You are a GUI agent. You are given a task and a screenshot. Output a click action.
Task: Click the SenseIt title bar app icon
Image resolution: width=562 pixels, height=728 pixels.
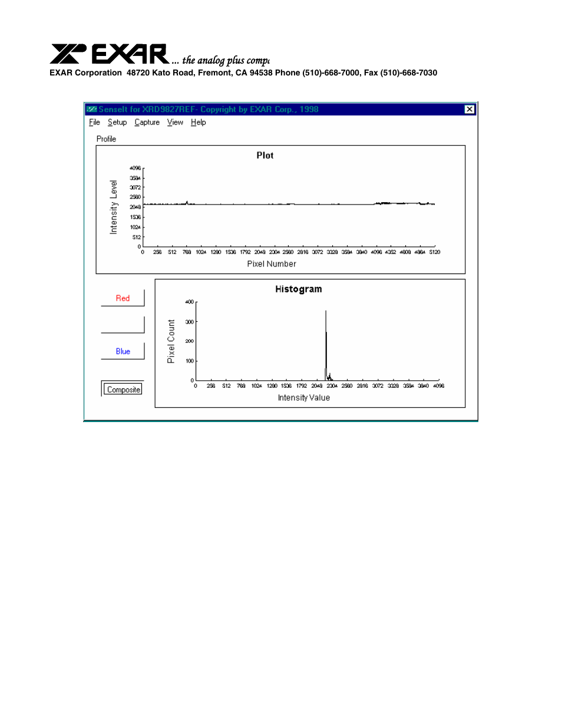(x=91, y=109)
